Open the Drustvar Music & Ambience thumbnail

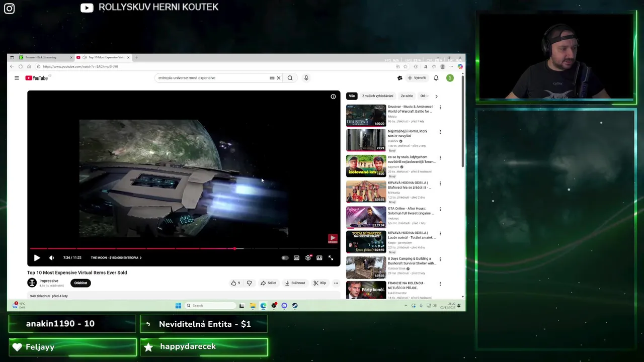pyautogui.click(x=366, y=115)
